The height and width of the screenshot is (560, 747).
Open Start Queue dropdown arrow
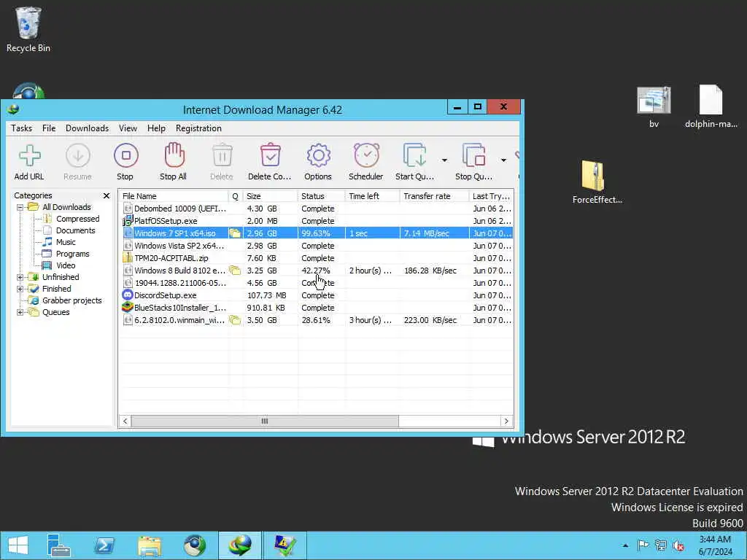444,160
